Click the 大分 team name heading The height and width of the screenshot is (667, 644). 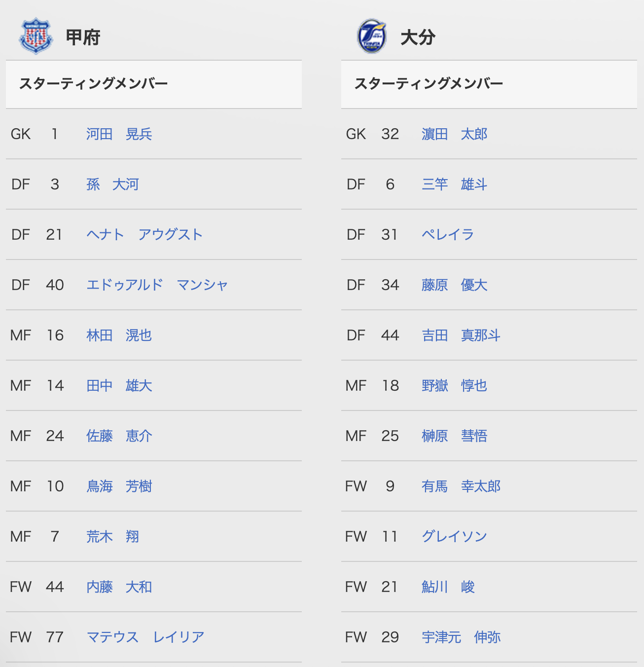coord(418,37)
